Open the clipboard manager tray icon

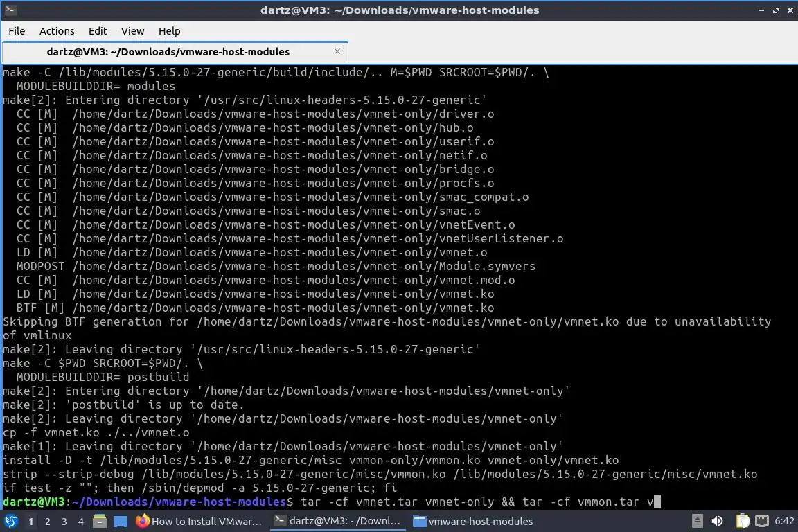click(743, 522)
